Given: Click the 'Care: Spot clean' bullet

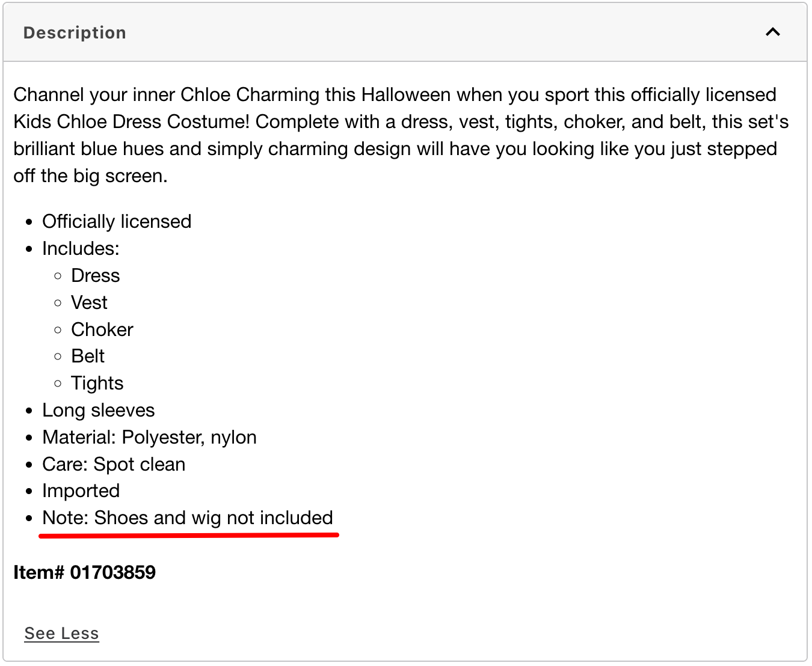Looking at the screenshot, I should pyautogui.click(x=114, y=464).
